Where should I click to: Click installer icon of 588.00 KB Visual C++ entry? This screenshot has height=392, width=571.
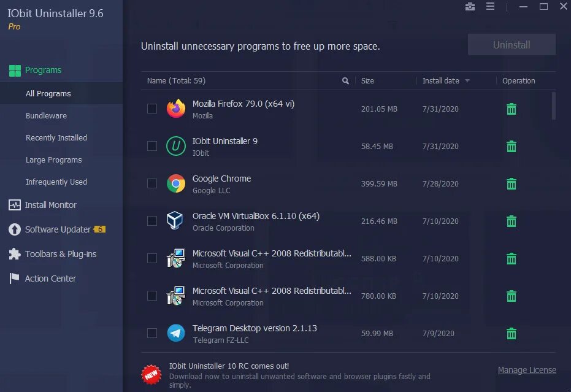pyautogui.click(x=176, y=258)
